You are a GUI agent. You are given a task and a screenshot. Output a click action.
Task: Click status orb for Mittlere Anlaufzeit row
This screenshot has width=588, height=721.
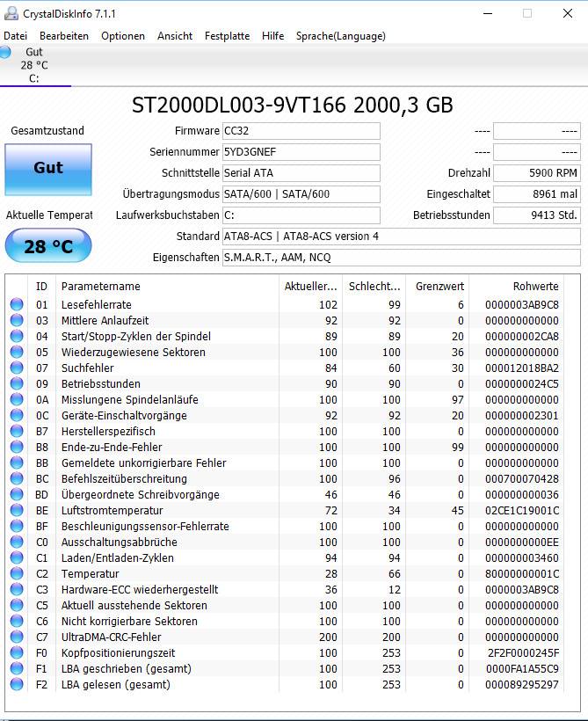tap(17, 320)
